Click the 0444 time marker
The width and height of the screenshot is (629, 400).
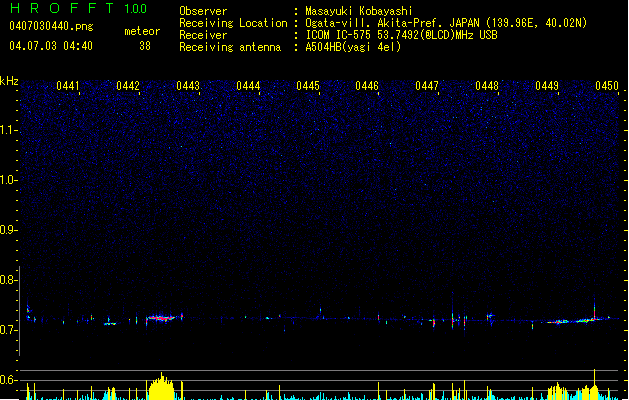(248, 86)
